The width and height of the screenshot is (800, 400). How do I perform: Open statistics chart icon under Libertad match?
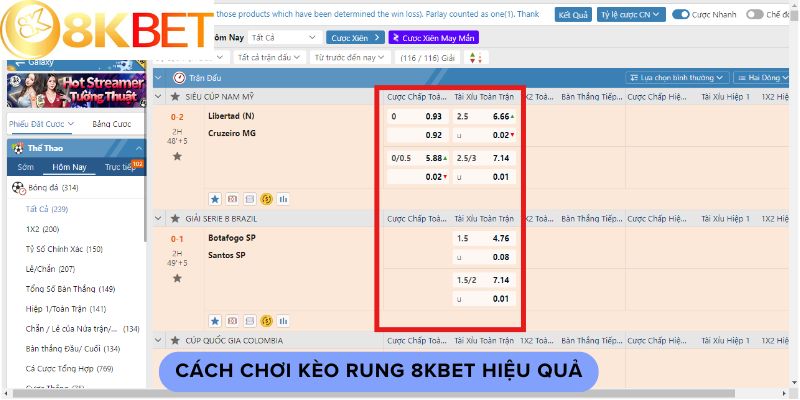point(283,199)
